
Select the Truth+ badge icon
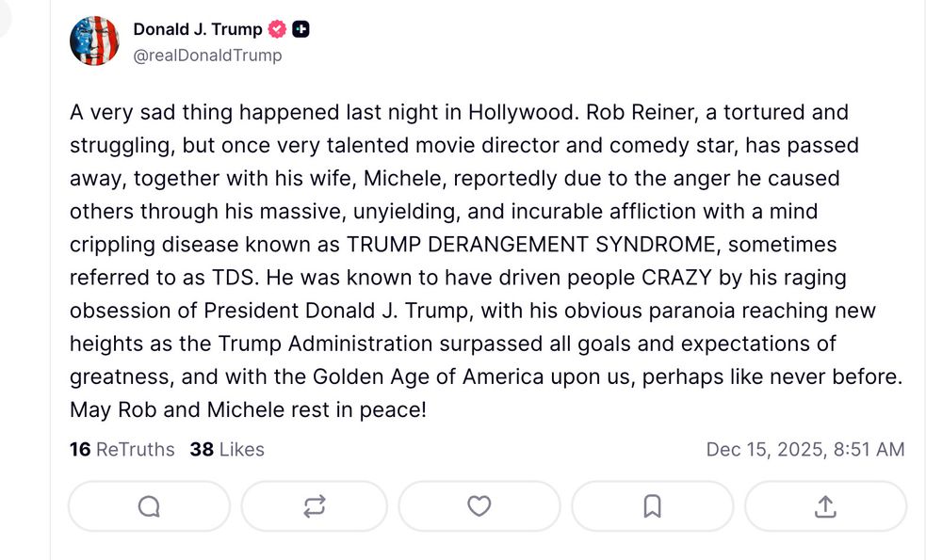coord(299,28)
